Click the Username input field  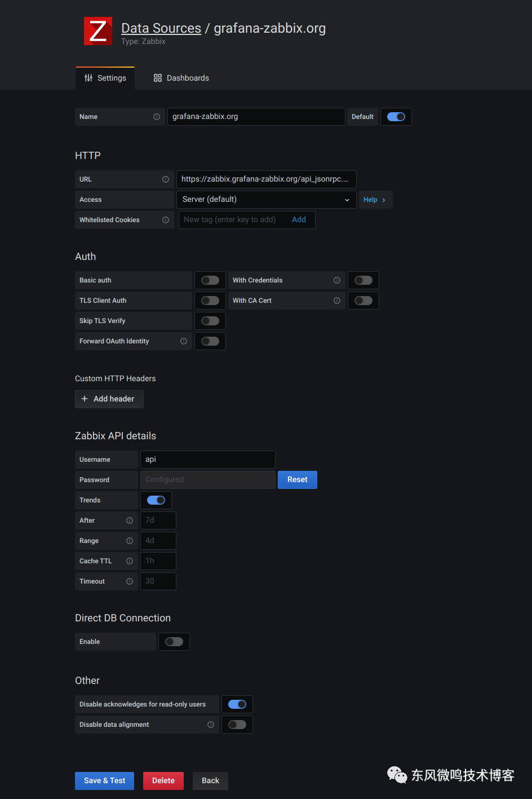click(x=207, y=459)
